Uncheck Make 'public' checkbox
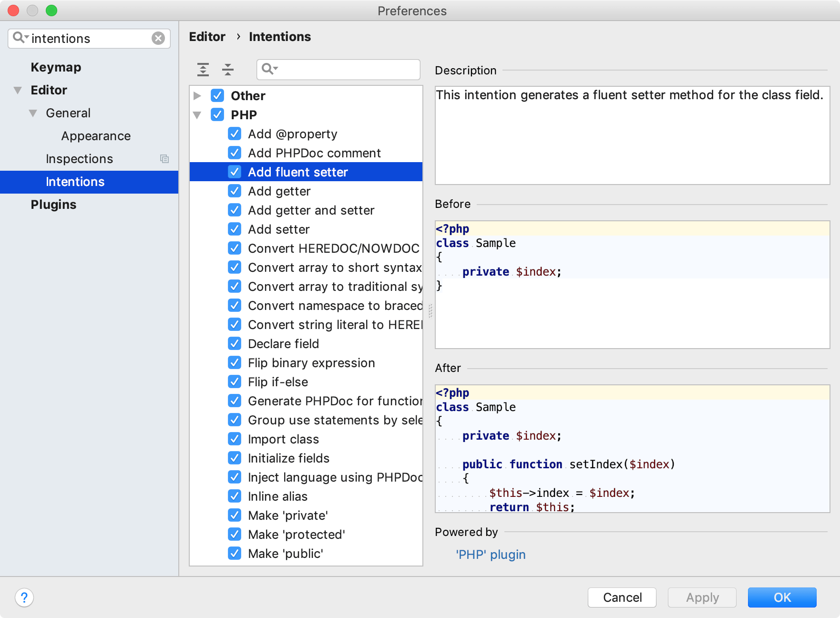 pyautogui.click(x=235, y=553)
